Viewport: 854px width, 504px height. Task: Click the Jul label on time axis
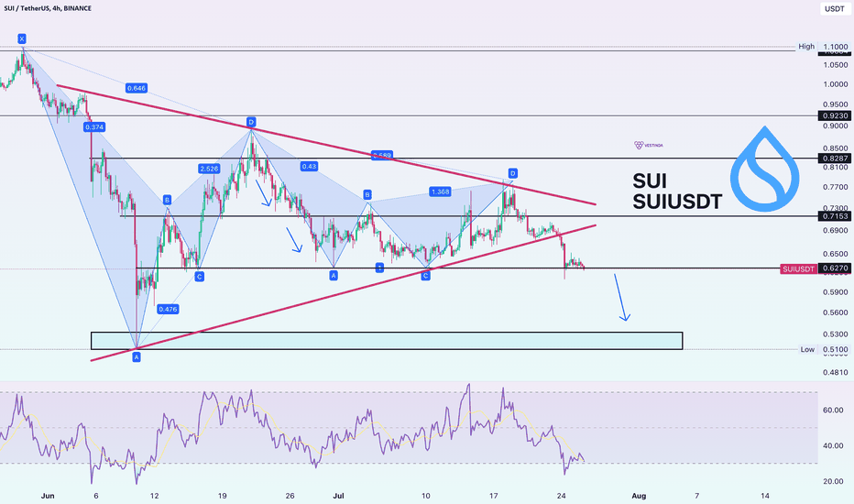click(x=338, y=495)
